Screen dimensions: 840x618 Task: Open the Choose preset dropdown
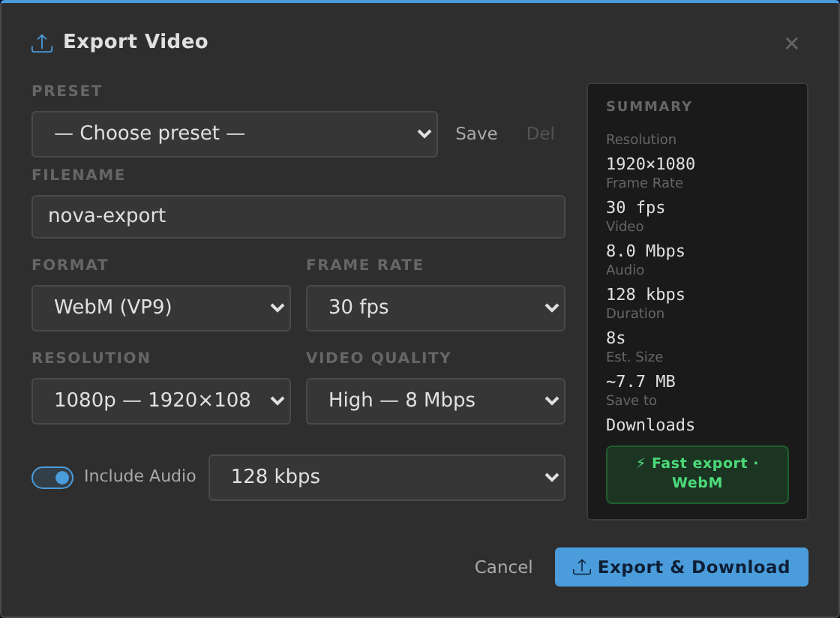(x=235, y=134)
